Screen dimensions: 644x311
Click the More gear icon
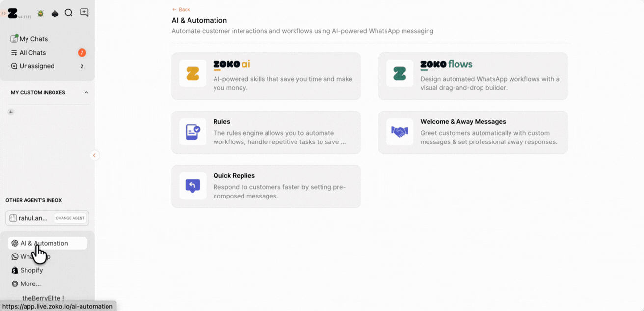click(15, 283)
